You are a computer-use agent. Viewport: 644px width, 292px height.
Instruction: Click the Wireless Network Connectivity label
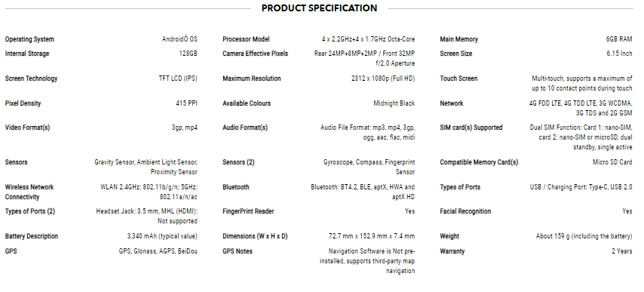click(x=29, y=192)
